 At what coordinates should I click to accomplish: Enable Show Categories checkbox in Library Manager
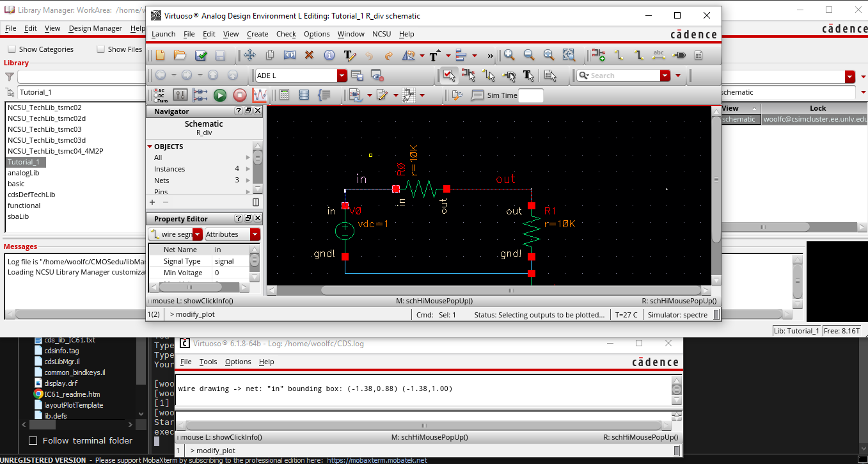[x=12, y=49]
